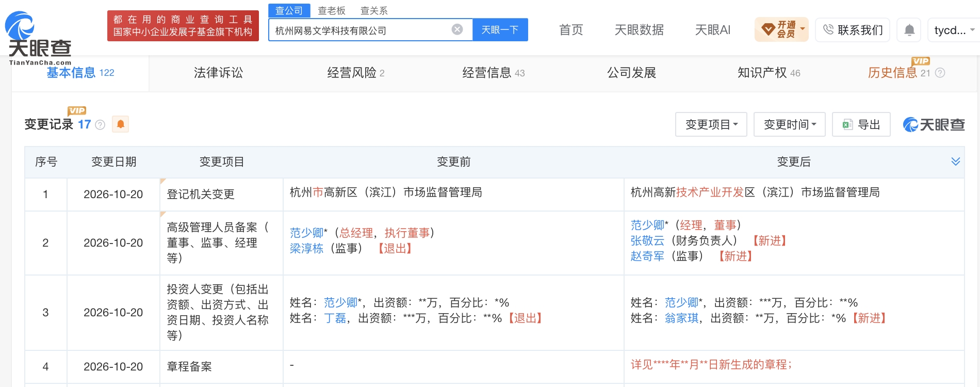
Task: Click the government fund banner ad
Action: point(183,26)
